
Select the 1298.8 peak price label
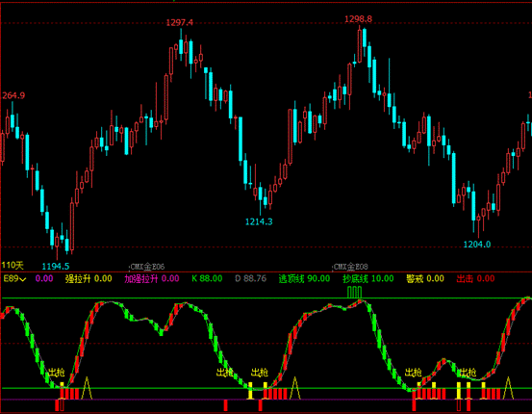click(x=358, y=19)
